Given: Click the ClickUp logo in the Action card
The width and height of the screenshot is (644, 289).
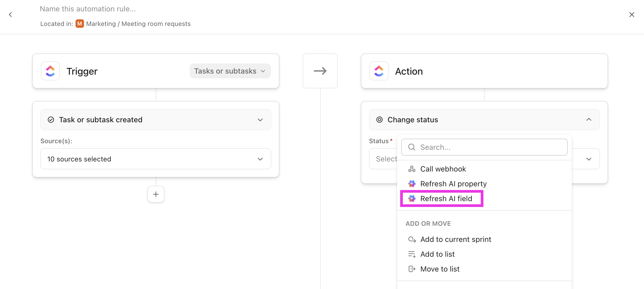Looking at the screenshot, I should (x=379, y=71).
